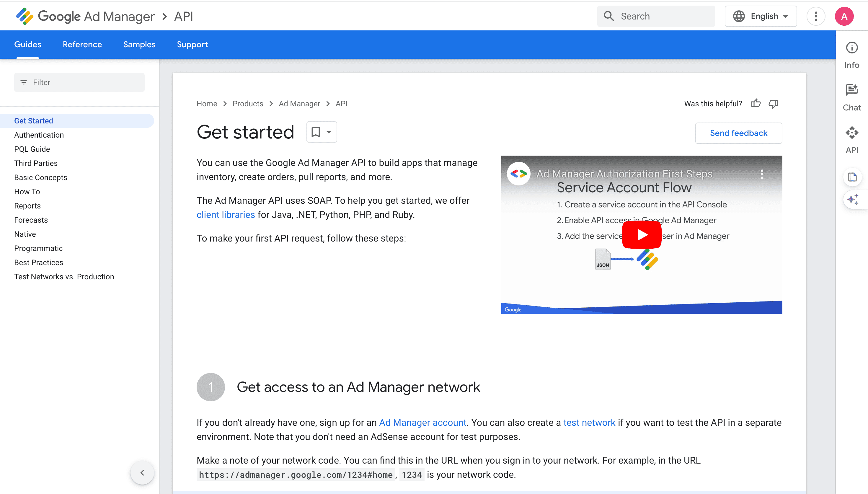Click the Send feedback button
Image resolution: width=868 pixels, height=494 pixels.
pos(738,133)
